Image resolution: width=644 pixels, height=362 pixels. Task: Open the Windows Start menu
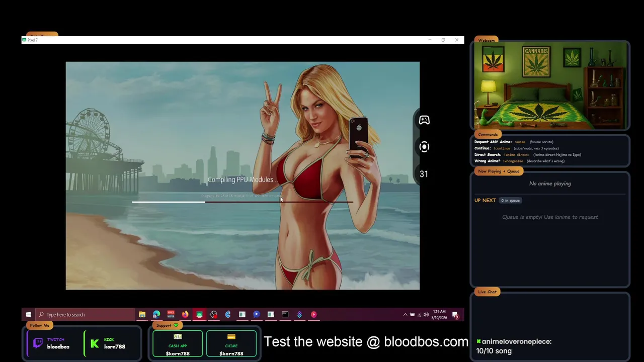tap(28, 315)
